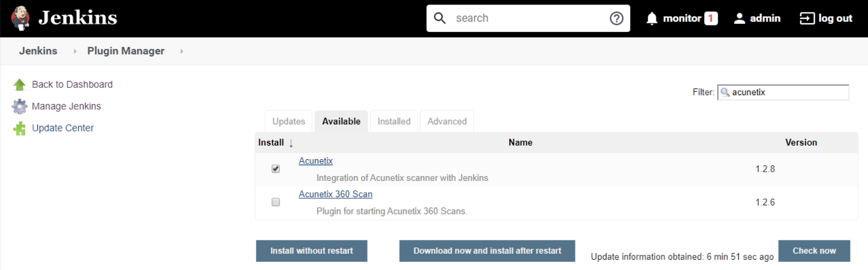This screenshot has height=270, width=868.
Task: Expand breadcrumb arrow after Plugin Manager
Action: (182, 51)
